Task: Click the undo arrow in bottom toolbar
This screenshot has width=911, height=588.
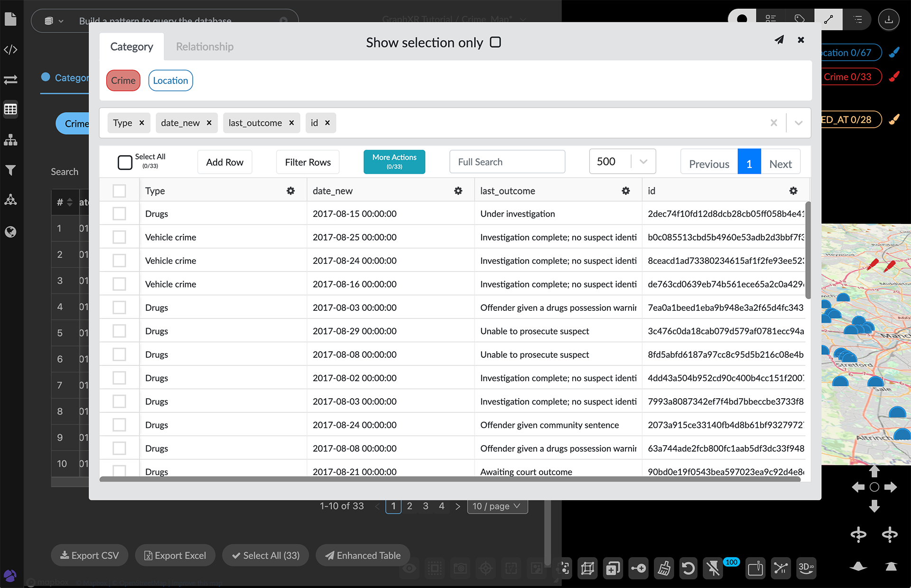Action: click(688, 568)
